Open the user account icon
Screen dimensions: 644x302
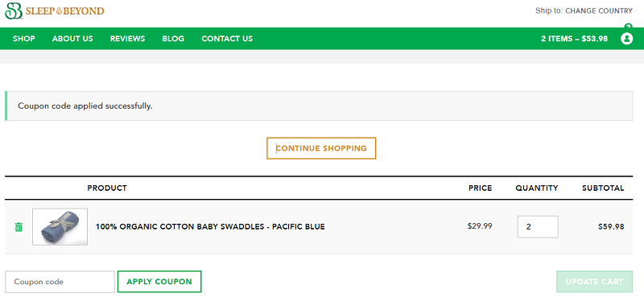[626, 39]
